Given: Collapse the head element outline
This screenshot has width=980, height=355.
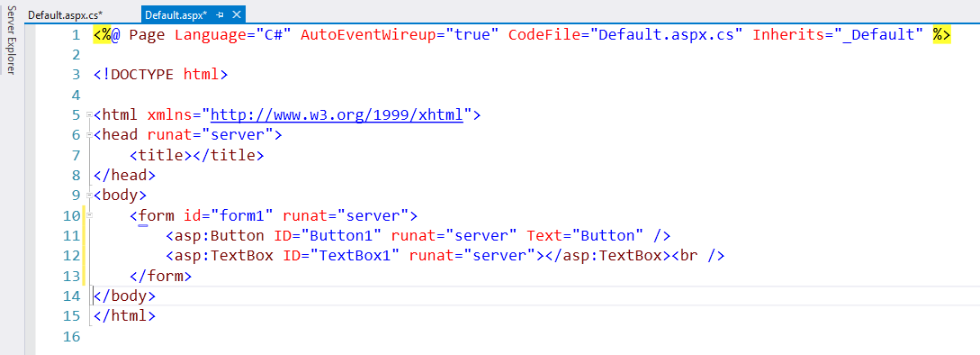Looking at the screenshot, I should pyautogui.click(x=90, y=135).
